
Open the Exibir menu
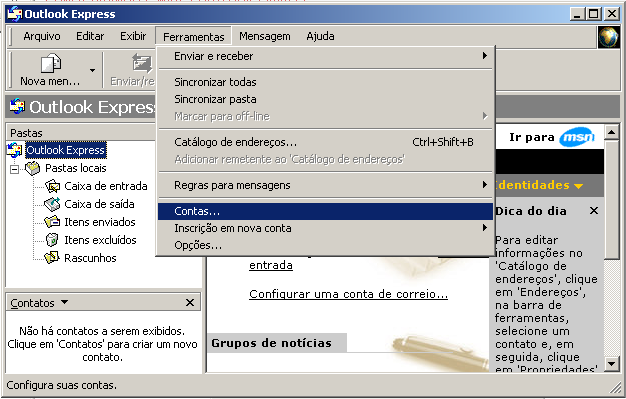coord(133,36)
